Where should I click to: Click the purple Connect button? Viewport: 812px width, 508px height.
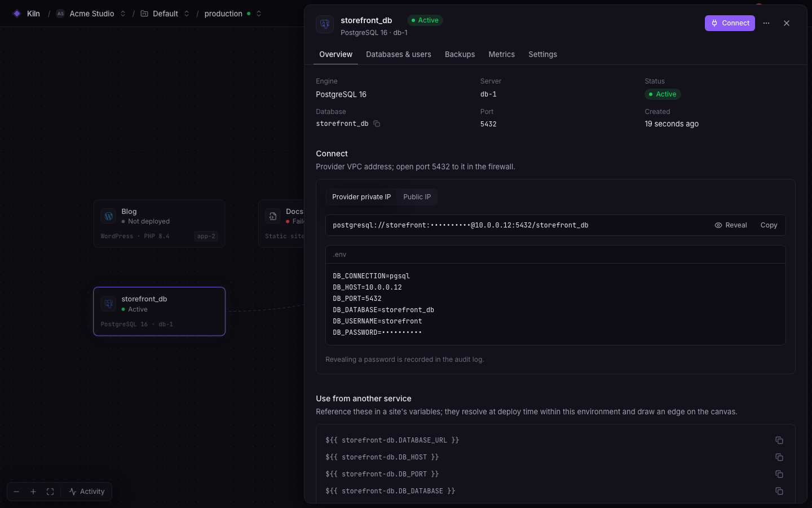[730, 23]
